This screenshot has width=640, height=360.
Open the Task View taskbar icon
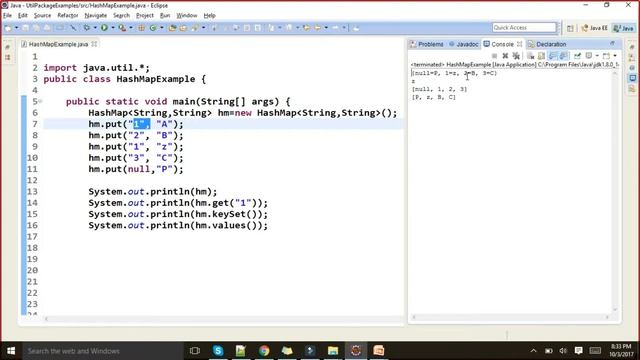click(x=195, y=351)
